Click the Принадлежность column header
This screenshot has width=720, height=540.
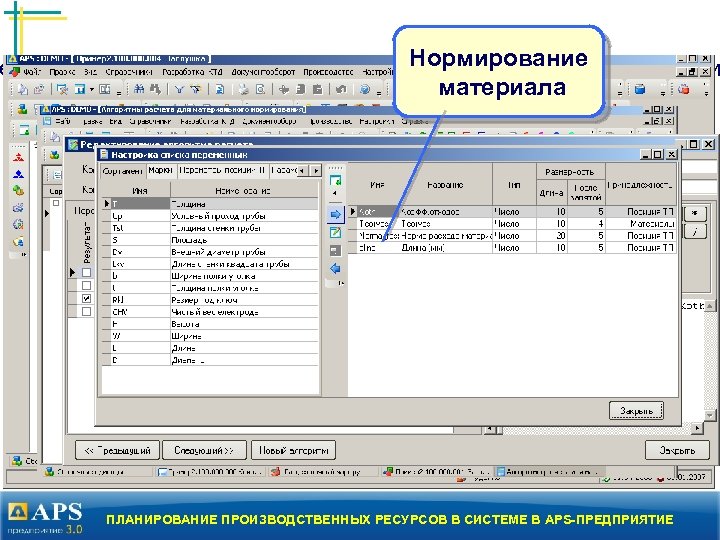tap(640, 185)
